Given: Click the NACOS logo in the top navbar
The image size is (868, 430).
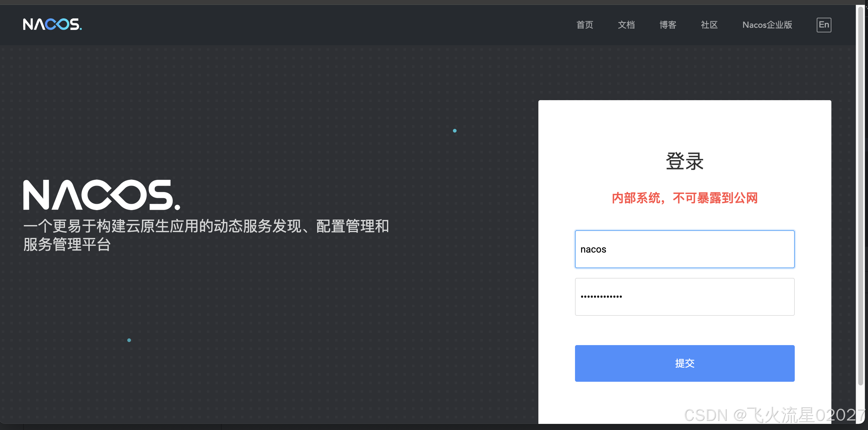Looking at the screenshot, I should [52, 24].
